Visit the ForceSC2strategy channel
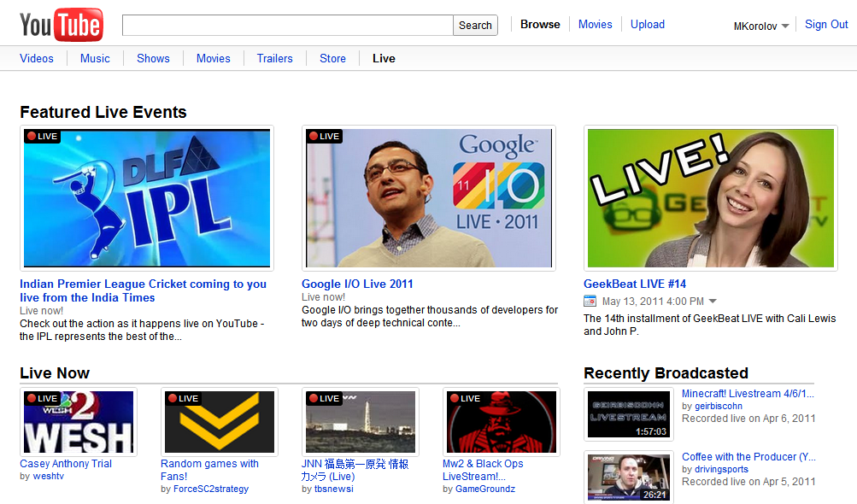This screenshot has height=504, width=857. [x=211, y=489]
